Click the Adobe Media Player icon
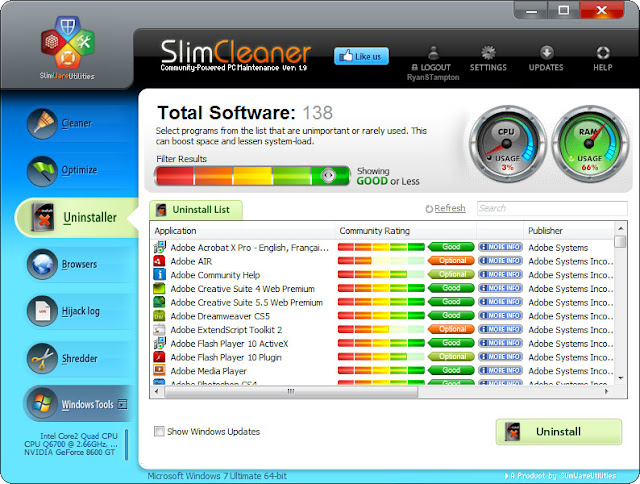This screenshot has width=640, height=484. tap(159, 371)
